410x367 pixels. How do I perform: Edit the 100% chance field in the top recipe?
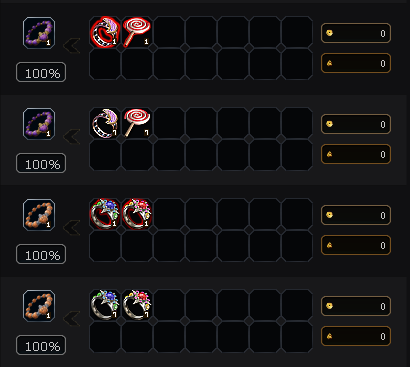click(x=41, y=72)
